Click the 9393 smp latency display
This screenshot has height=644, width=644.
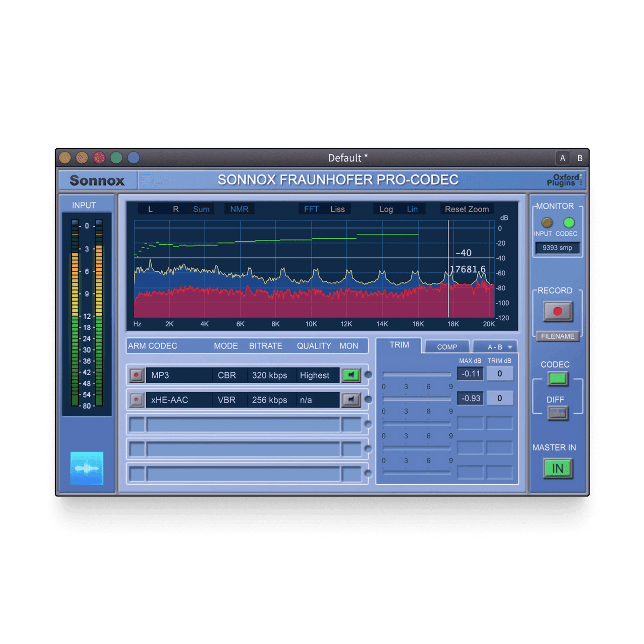tap(557, 248)
